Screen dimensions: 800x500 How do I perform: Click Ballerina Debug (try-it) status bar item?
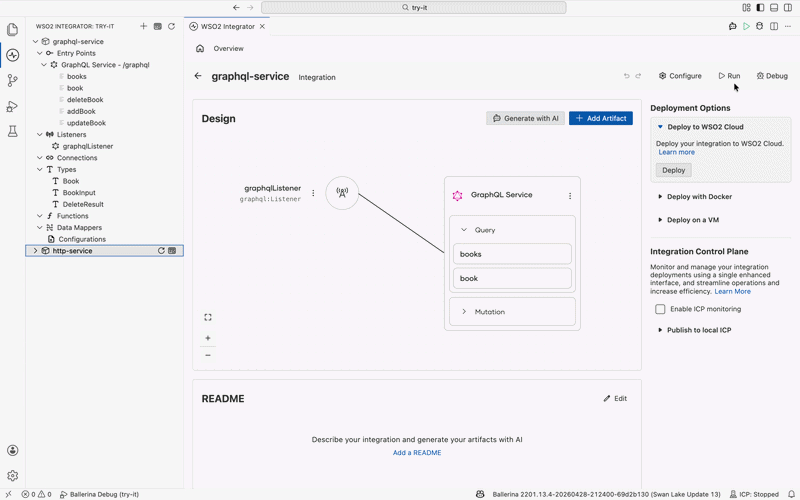point(99,494)
